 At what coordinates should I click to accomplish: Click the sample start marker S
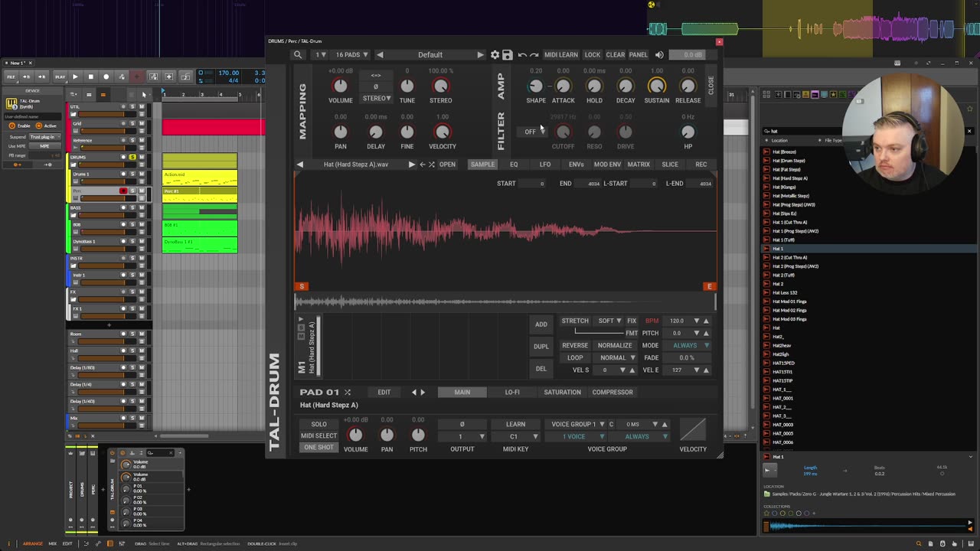[x=302, y=286]
